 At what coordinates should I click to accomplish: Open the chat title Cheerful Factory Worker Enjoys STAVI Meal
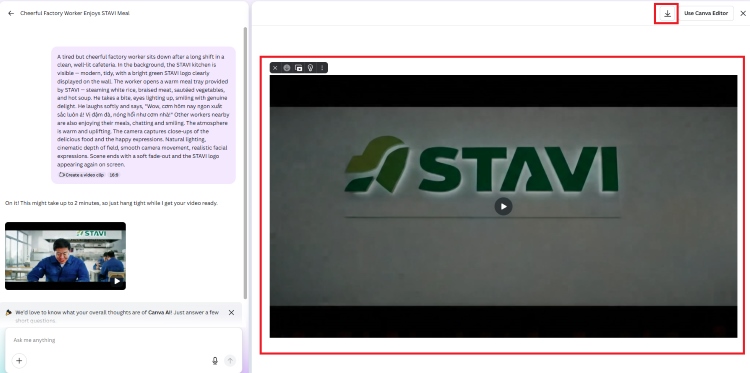pos(75,13)
